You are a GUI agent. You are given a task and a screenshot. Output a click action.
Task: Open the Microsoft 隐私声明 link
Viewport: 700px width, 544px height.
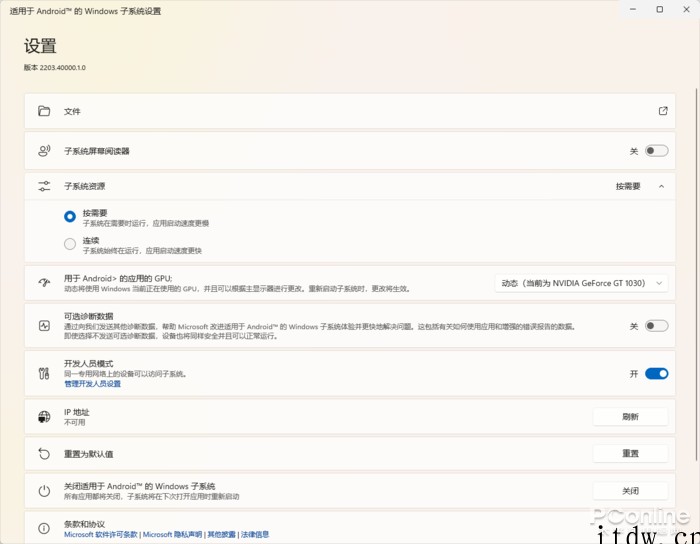[x=172, y=534]
